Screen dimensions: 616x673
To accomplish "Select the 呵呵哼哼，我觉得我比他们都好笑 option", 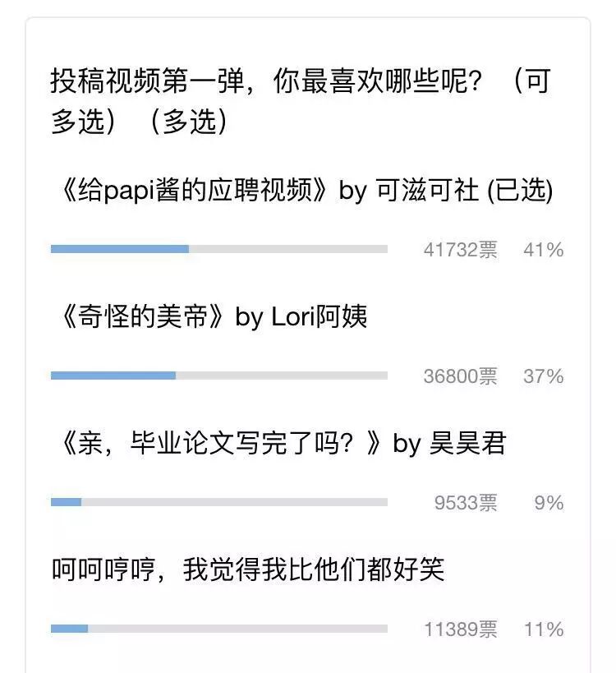I will [x=247, y=569].
